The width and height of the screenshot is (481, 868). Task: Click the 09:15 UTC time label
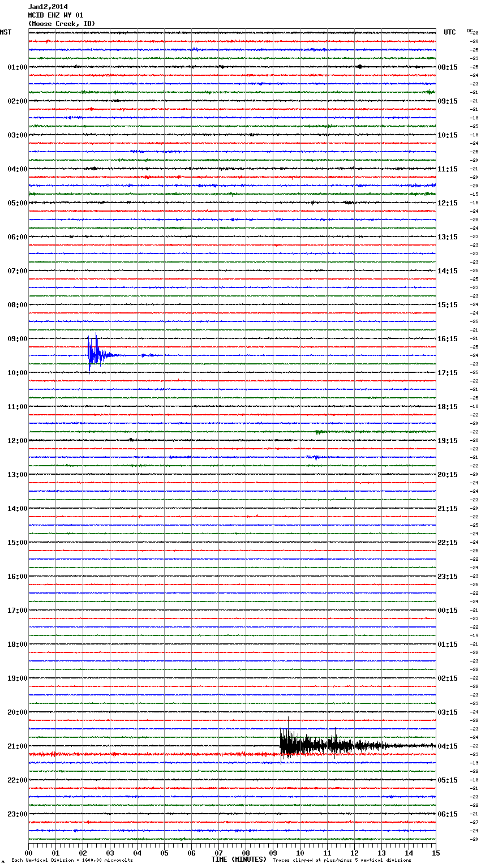click(x=448, y=101)
